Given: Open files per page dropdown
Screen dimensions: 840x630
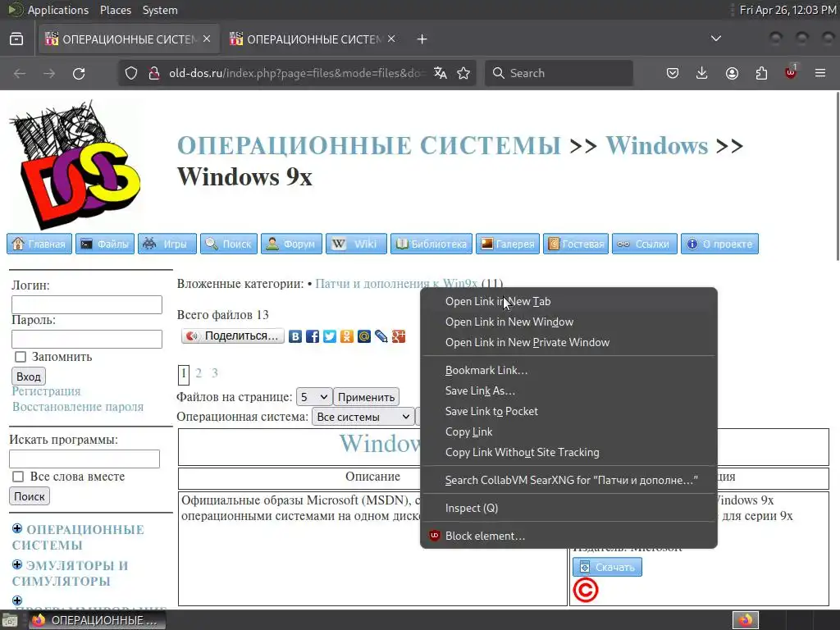Looking at the screenshot, I should [x=314, y=397].
